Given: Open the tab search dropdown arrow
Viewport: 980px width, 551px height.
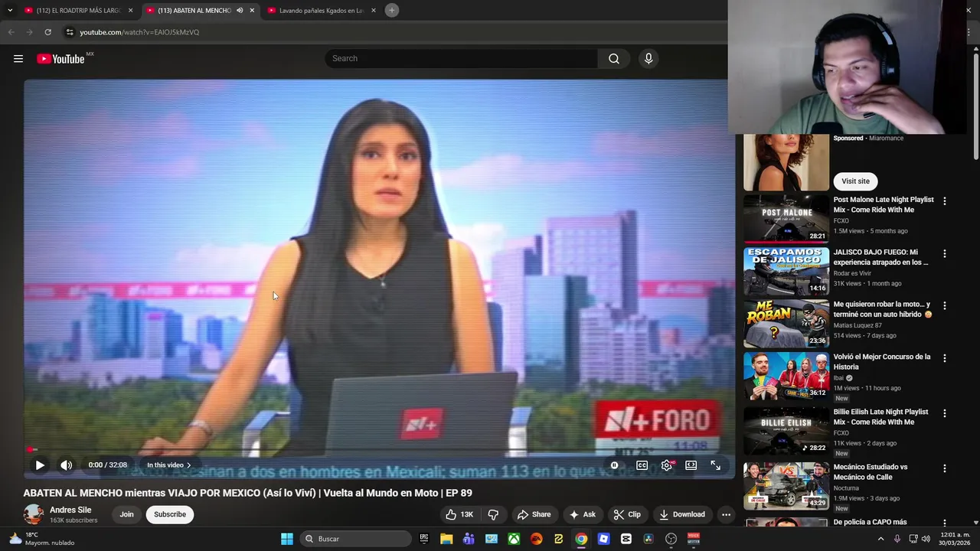Looking at the screenshot, I should pos(10,11).
